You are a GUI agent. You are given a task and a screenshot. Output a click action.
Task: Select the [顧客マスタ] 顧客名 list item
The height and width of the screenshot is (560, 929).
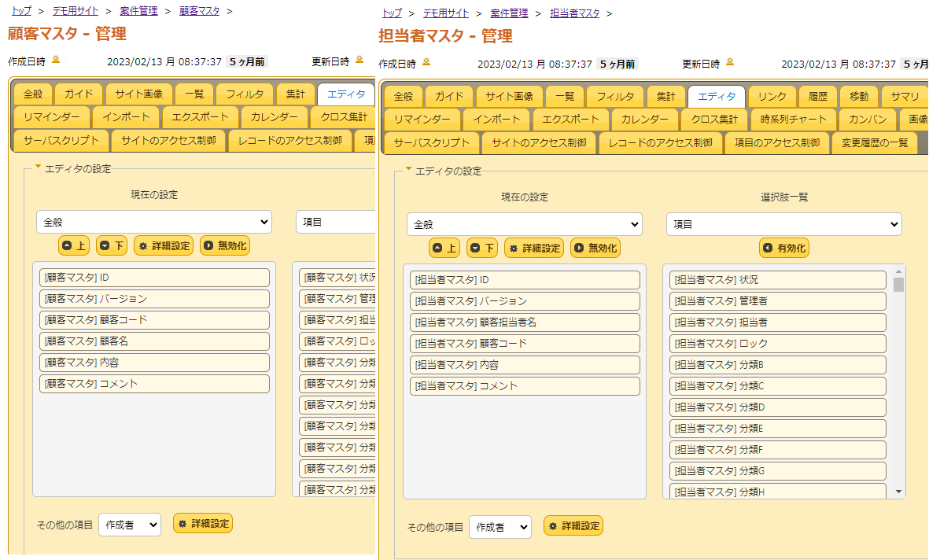coord(154,341)
